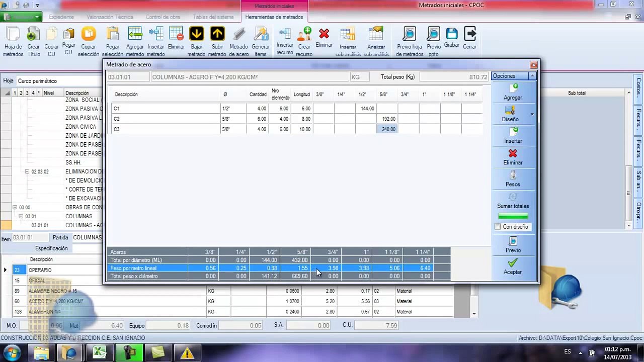Click Generar items icon

pyautogui.click(x=261, y=35)
